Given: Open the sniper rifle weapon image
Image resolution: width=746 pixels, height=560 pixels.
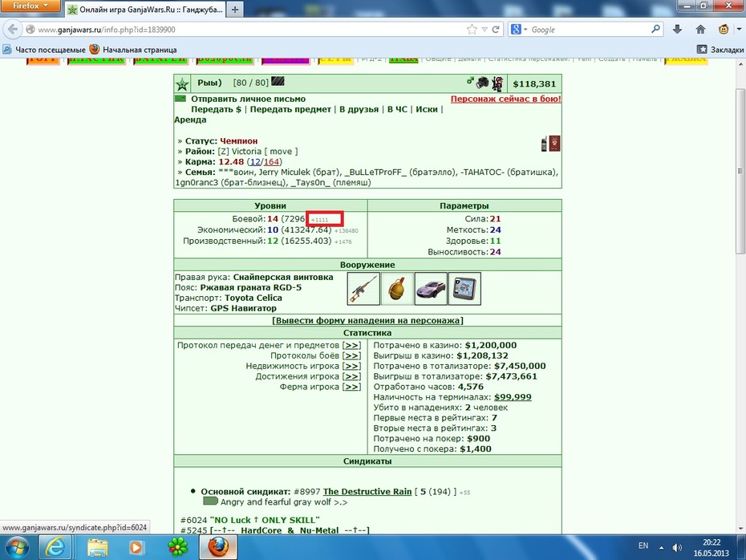Looking at the screenshot, I should click(363, 288).
